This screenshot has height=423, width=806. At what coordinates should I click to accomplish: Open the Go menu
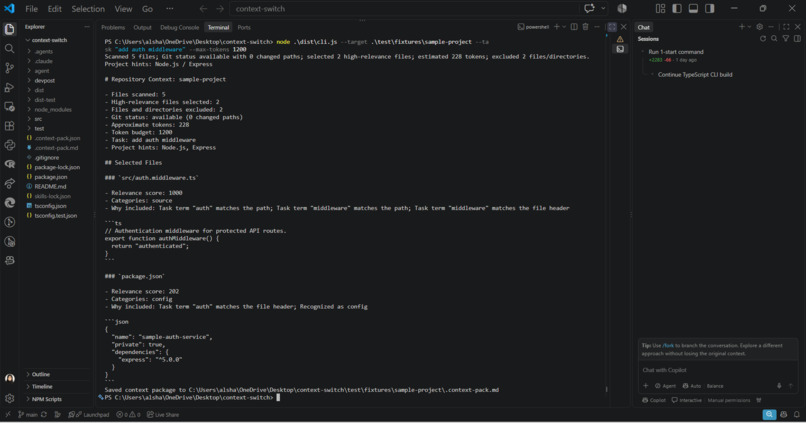(x=147, y=9)
